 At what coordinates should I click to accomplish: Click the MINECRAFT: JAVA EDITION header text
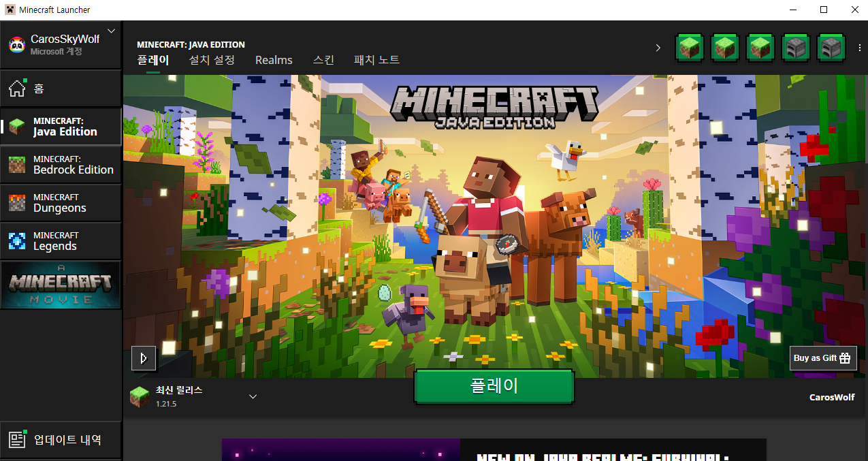click(191, 44)
